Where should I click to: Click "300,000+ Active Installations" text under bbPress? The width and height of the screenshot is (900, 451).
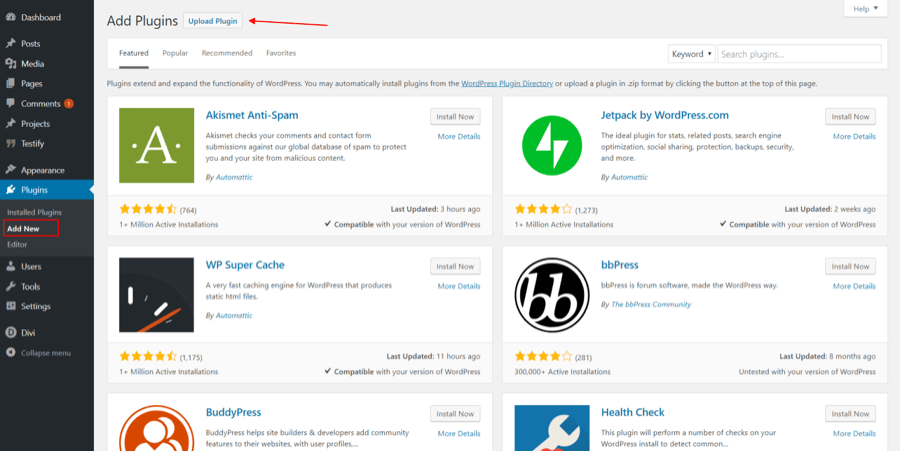click(x=562, y=372)
